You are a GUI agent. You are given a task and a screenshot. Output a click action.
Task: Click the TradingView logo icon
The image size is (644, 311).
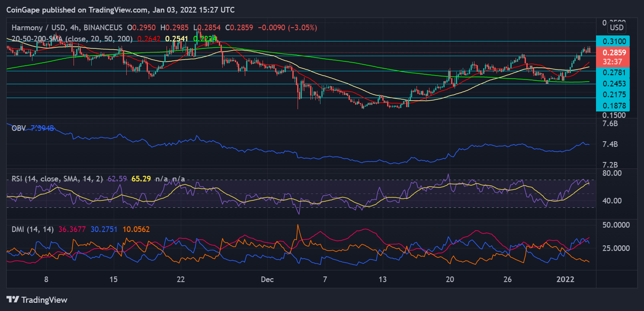click(13, 299)
